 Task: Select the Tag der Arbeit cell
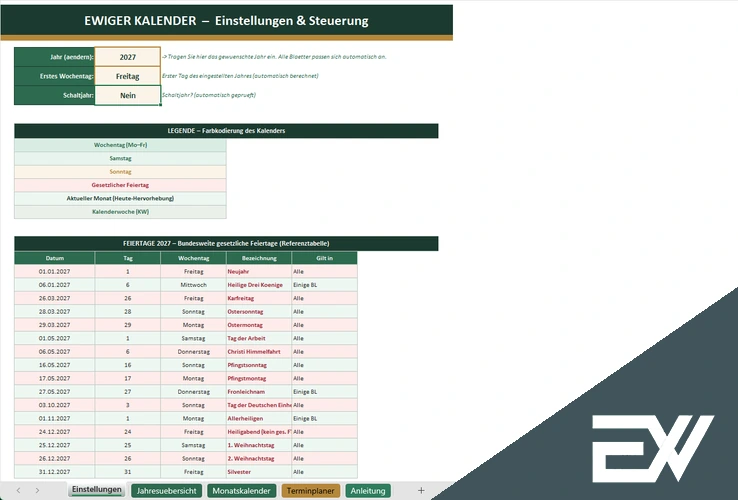[259, 338]
